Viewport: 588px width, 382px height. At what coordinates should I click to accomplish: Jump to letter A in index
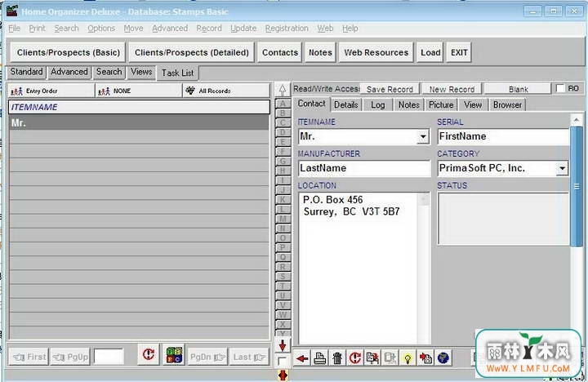point(283,104)
